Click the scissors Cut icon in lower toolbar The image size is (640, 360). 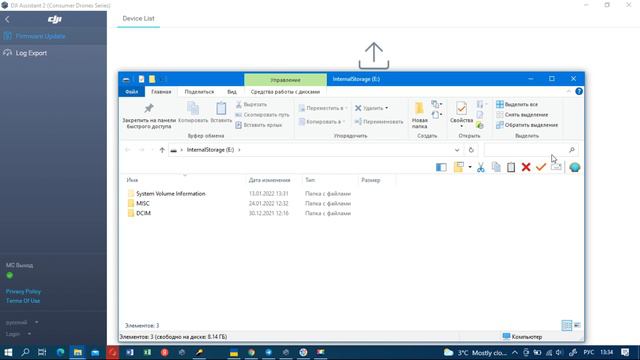481,167
